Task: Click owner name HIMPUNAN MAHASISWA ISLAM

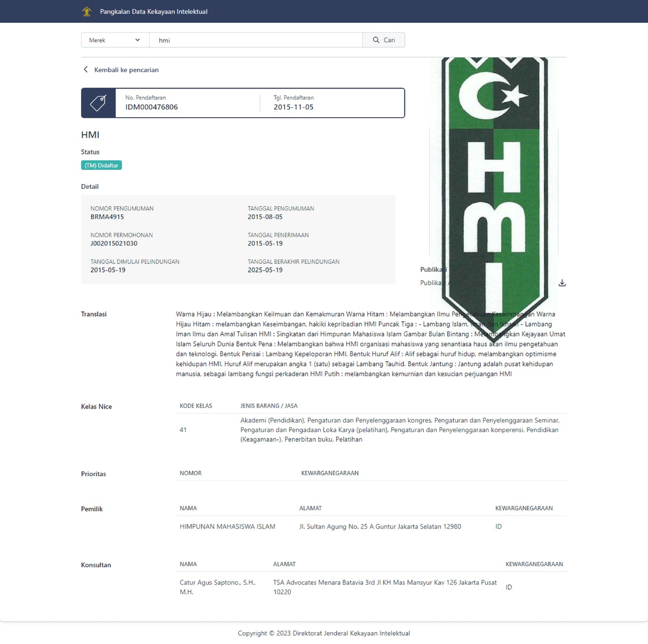Action: (x=227, y=526)
